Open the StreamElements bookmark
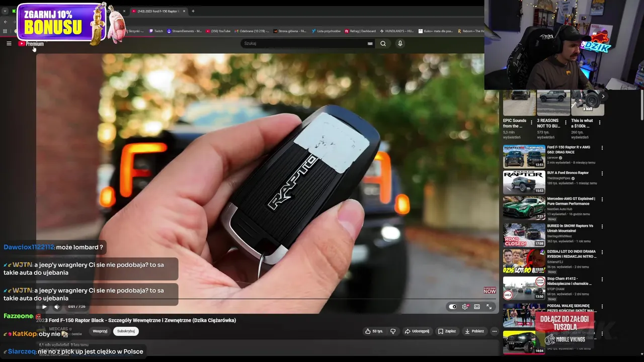This screenshot has height=362, width=644. (184, 31)
